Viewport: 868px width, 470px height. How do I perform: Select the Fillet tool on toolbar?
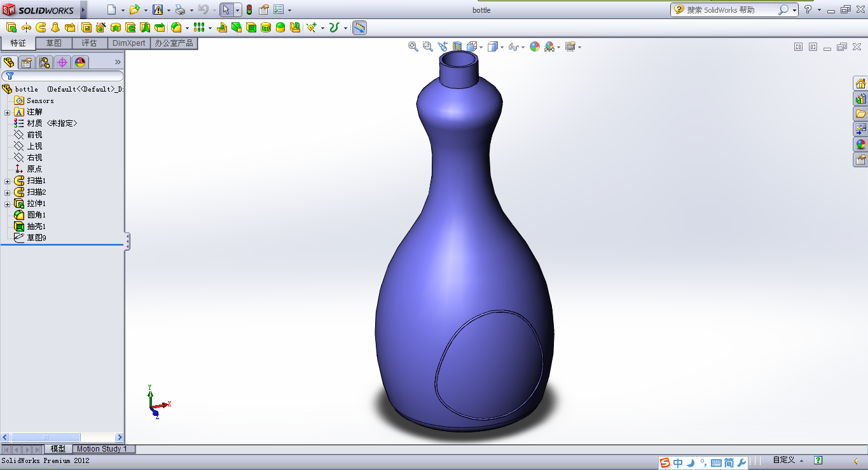[x=177, y=27]
